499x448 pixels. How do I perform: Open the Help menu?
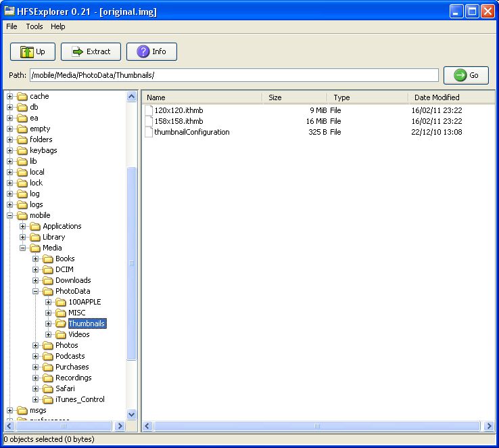pyautogui.click(x=58, y=26)
